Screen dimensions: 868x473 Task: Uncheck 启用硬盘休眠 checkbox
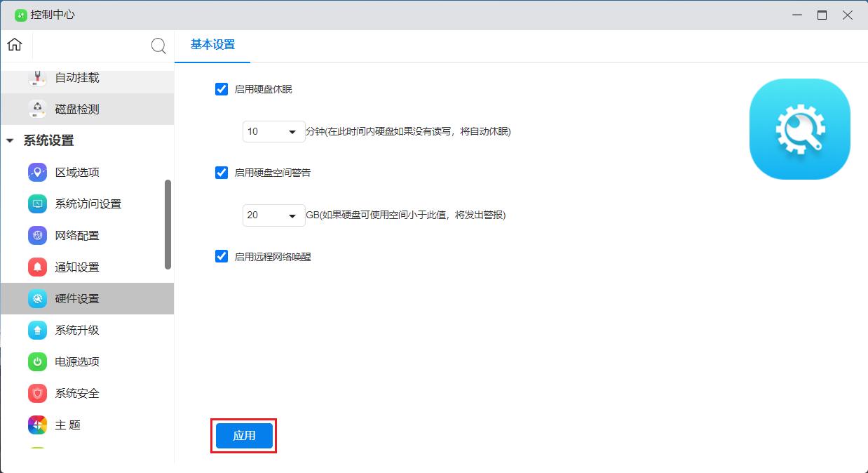pos(222,89)
